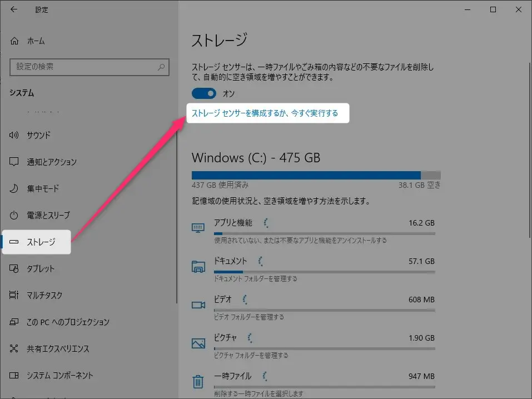Click the アプリと機能 keyboard monitor icon
This screenshot has width=532, height=399.
pyautogui.click(x=198, y=228)
